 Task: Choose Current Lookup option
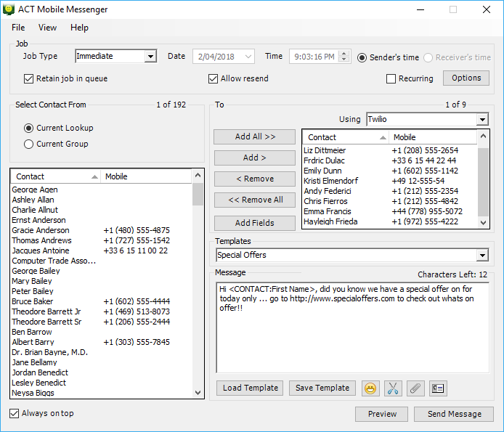[28, 128]
